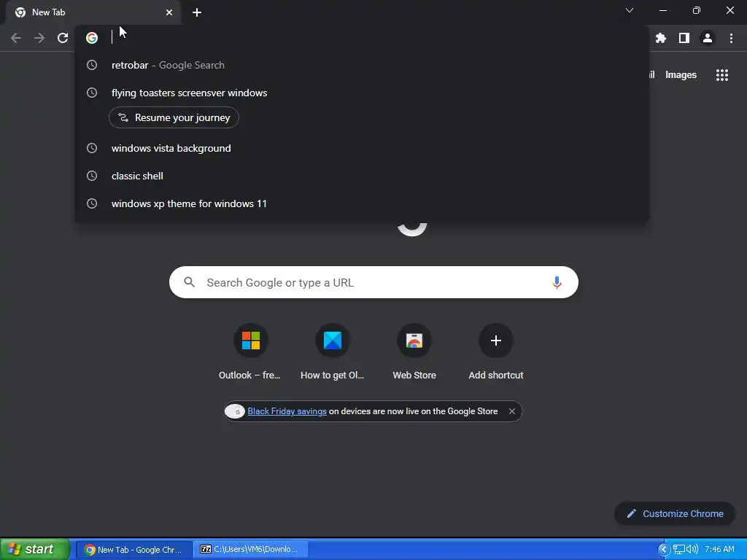Select the New Tab tab
The width and height of the screenshot is (747, 560).
93,12
